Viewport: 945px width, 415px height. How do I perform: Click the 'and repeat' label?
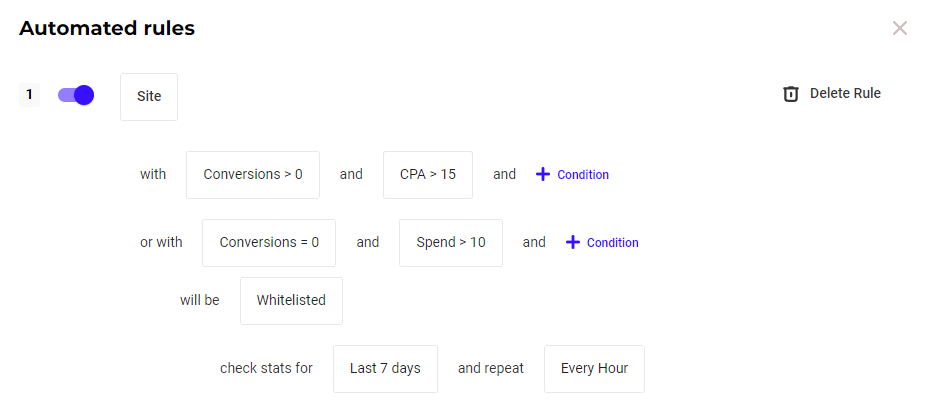[491, 368]
